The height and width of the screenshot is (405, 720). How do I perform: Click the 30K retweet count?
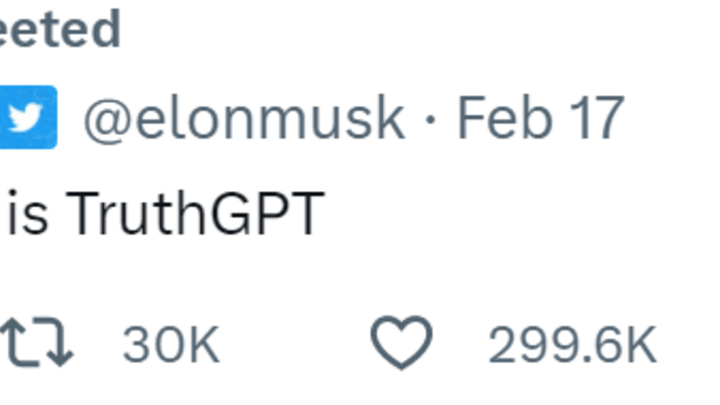[171, 344]
